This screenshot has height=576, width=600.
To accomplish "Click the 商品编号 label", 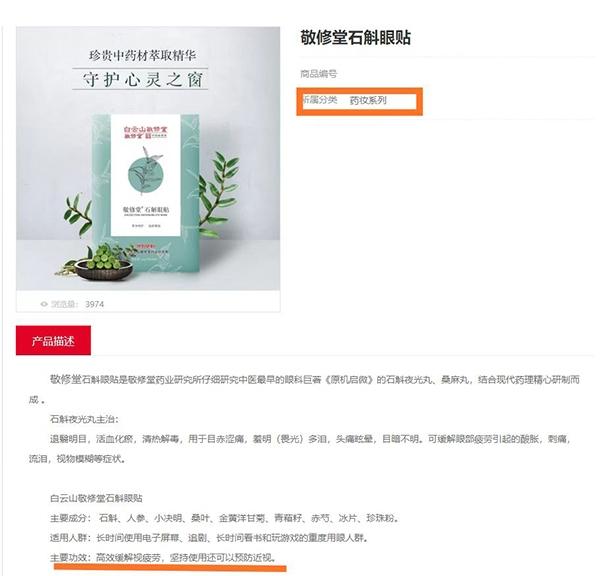I will tap(318, 73).
